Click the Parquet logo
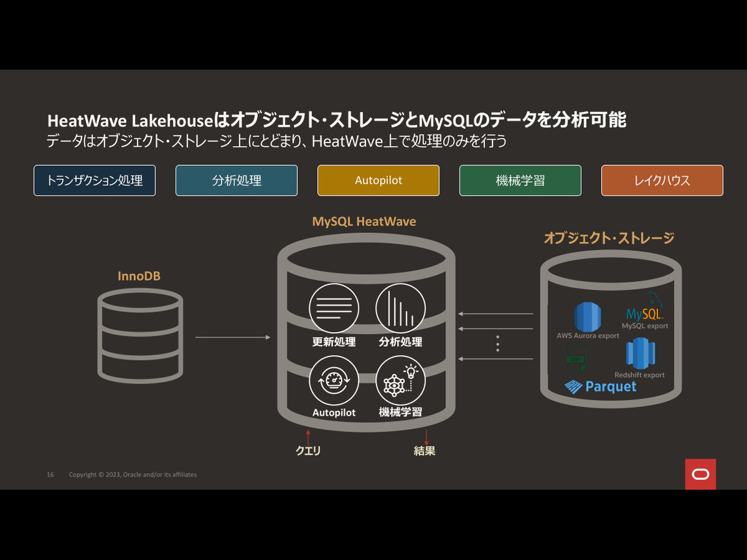 [x=601, y=386]
